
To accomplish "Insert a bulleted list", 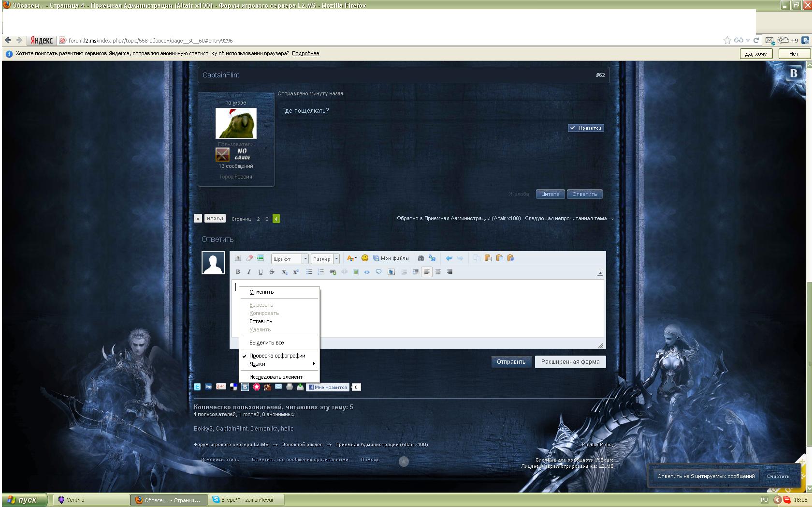I will [x=309, y=272].
